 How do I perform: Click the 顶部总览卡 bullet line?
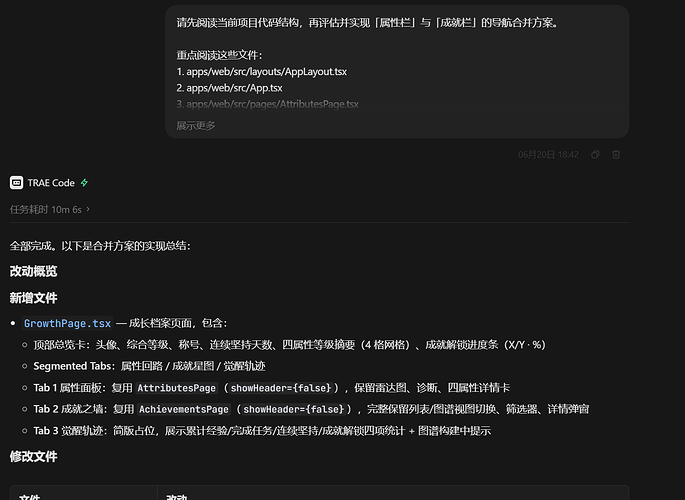[x=290, y=345]
